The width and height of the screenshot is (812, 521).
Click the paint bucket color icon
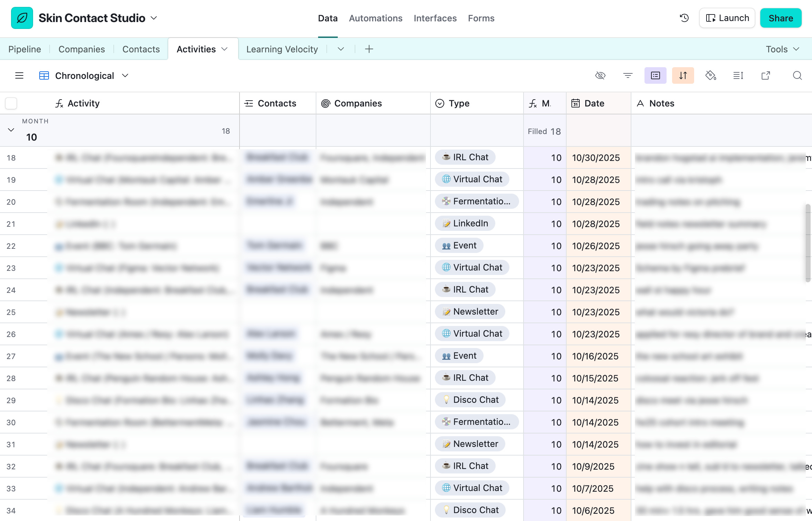(x=711, y=75)
